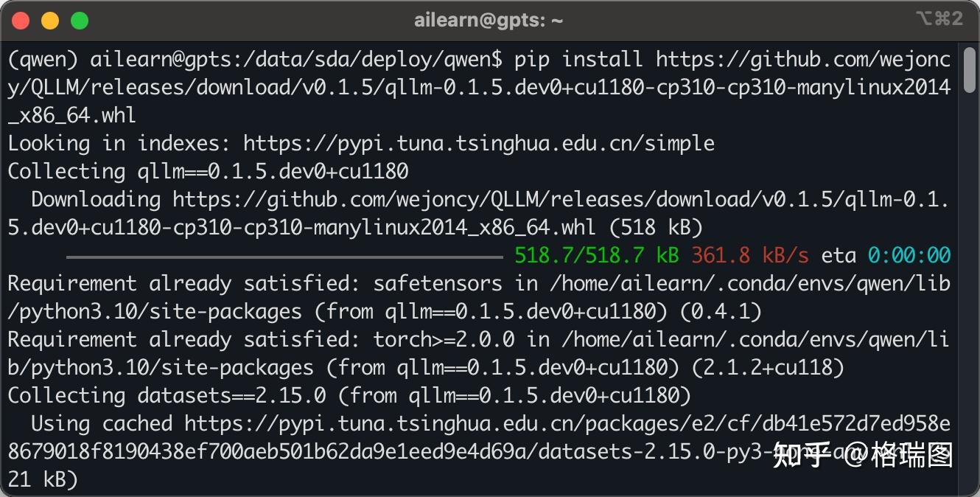Click the 知乎 @格瑞图 watermark
This screenshot has width=980, height=497.
point(862,455)
